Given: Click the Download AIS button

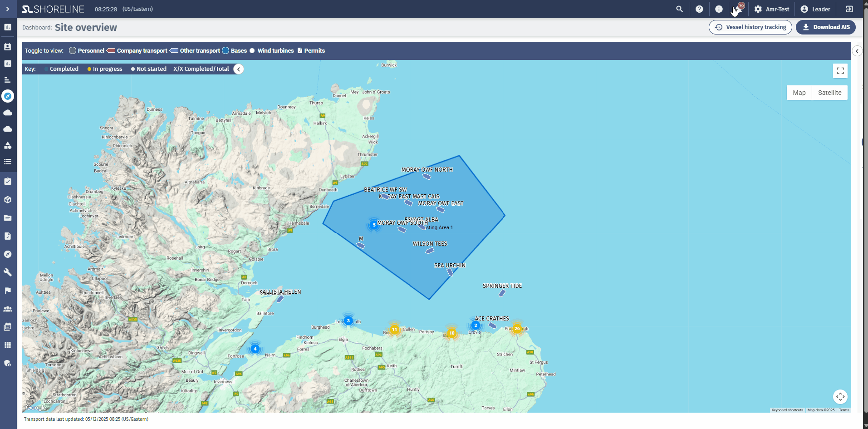Looking at the screenshot, I should (826, 27).
